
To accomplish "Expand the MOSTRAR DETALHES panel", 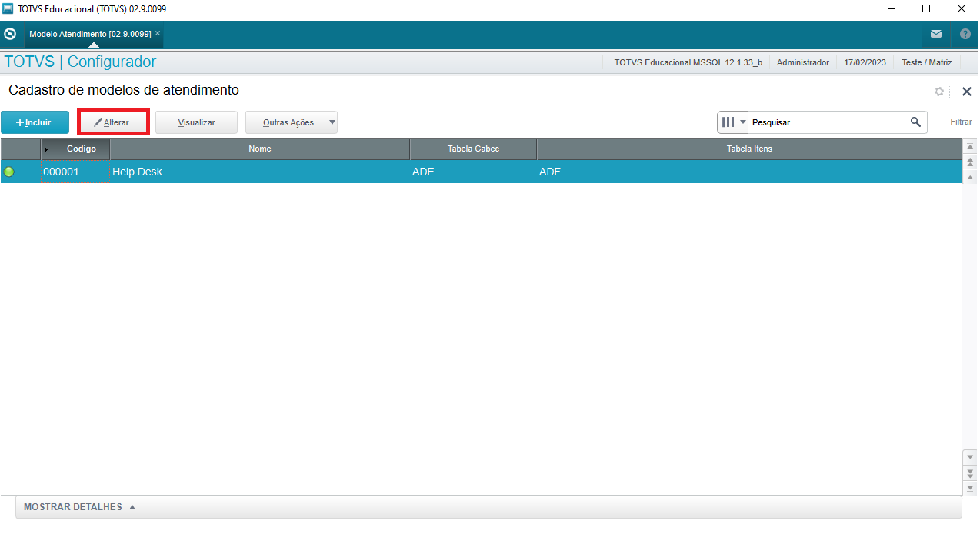I will coord(488,507).
